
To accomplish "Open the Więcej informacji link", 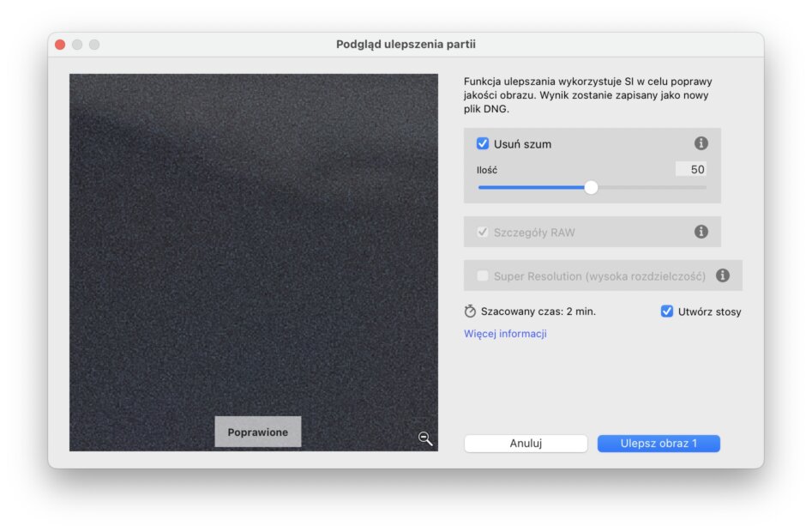I will (x=505, y=334).
